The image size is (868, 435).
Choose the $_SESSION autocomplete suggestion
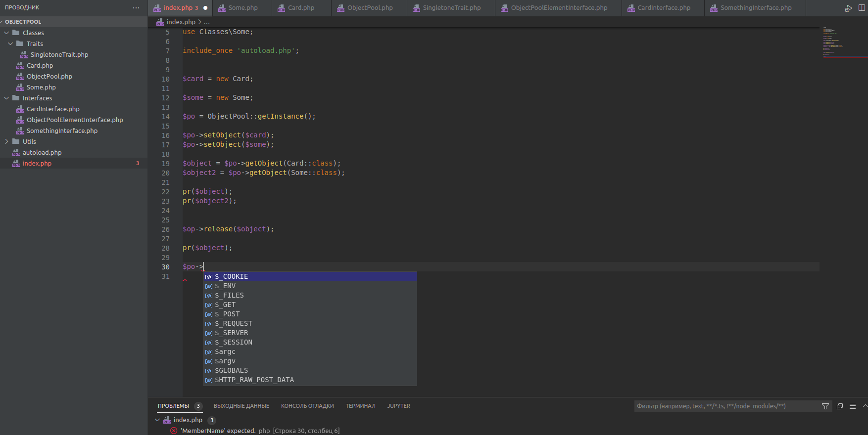pyautogui.click(x=310, y=343)
